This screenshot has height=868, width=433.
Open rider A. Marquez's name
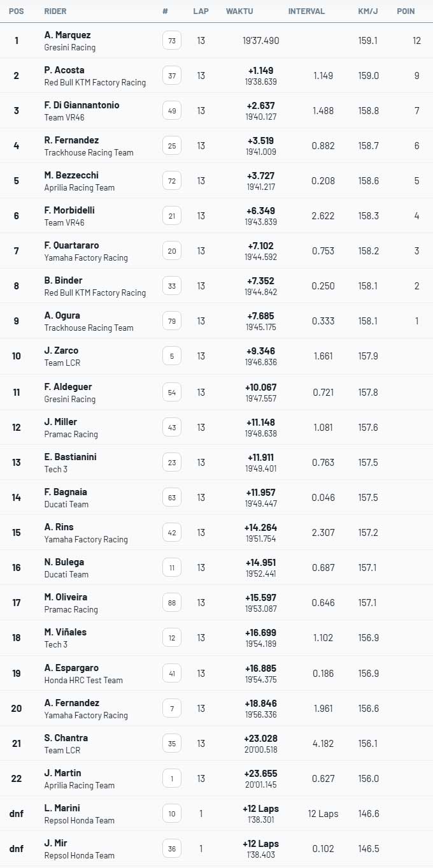[x=67, y=35]
